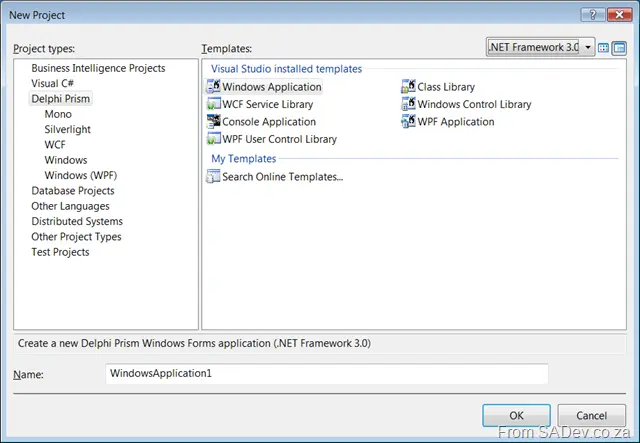Click the Class Library label
This screenshot has height=443, width=640.
446,87
